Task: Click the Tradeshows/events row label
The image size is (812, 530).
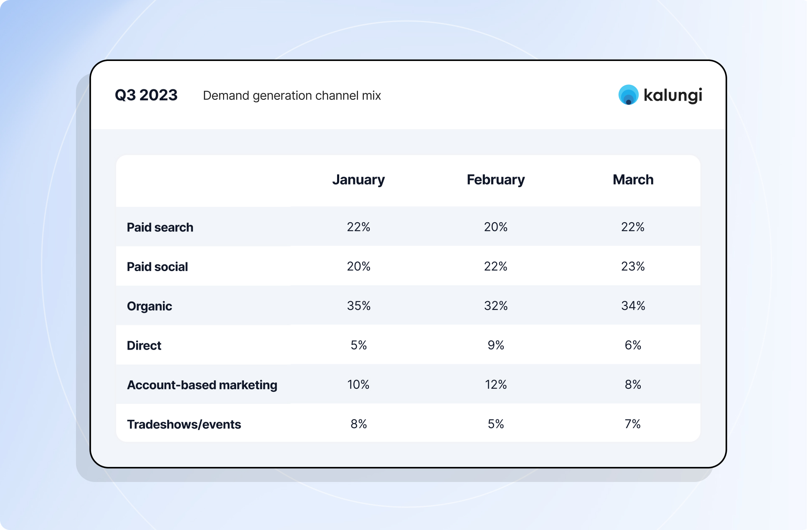Action: (x=184, y=424)
